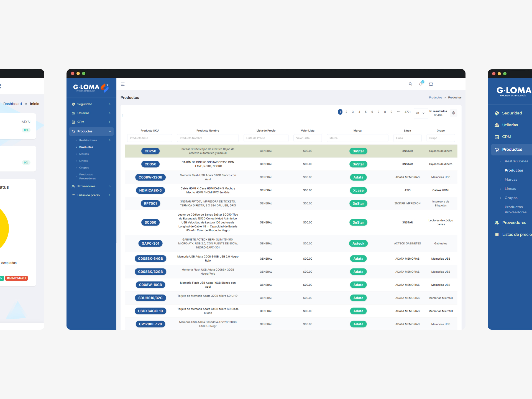
Task: Toggle fullscreen mode icon
Action: [x=431, y=84]
